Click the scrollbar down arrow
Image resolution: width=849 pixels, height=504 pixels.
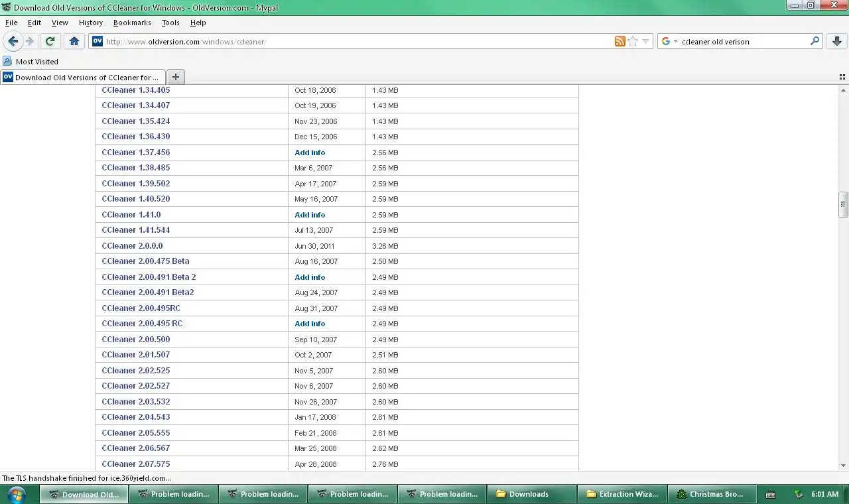[x=843, y=466]
